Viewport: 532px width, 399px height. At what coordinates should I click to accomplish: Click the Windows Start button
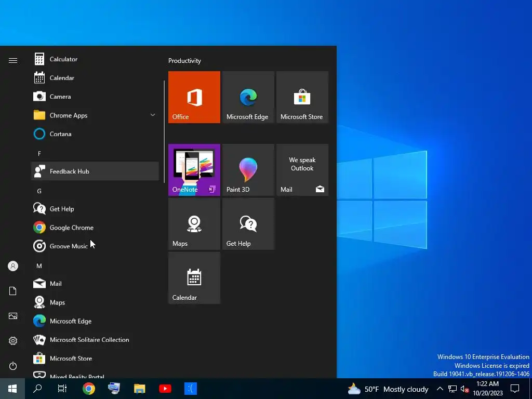tap(12, 389)
